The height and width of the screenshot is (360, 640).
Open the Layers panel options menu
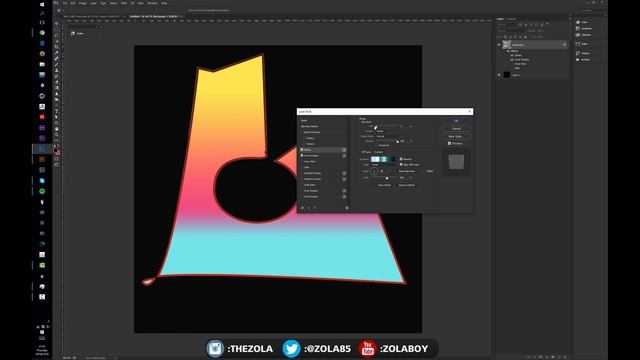[570, 19]
